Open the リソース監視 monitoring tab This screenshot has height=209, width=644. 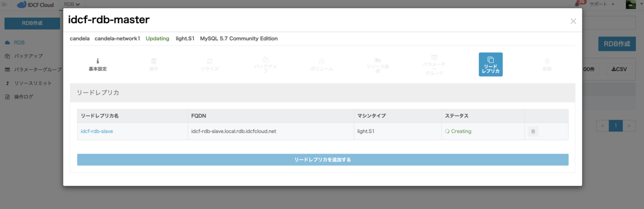378,64
